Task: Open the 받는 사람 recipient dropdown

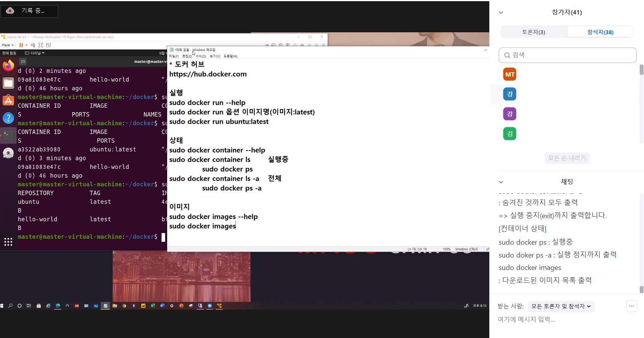Action: tap(561, 306)
